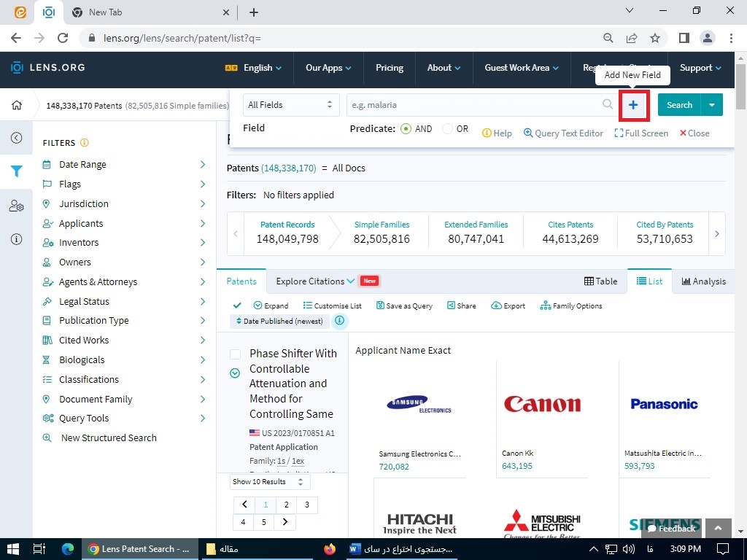This screenshot has width=747, height=560.
Task: Click the info circle sidebar icon
Action: point(16,239)
